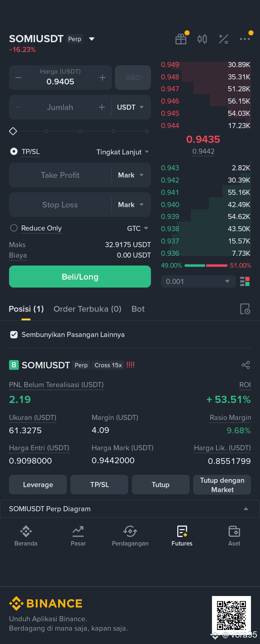This screenshot has width=260, height=644.
Task: Tap Tutup dengan Market button
Action: pos(222,485)
